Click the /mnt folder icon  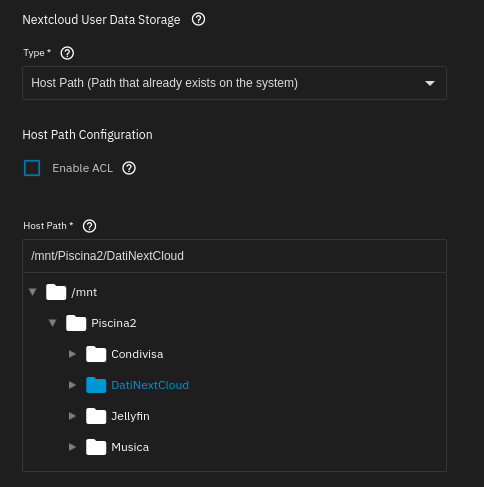(56, 292)
